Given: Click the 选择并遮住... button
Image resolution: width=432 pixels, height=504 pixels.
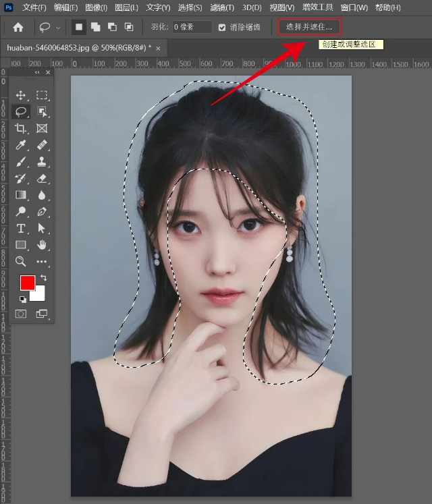Looking at the screenshot, I should tap(309, 27).
